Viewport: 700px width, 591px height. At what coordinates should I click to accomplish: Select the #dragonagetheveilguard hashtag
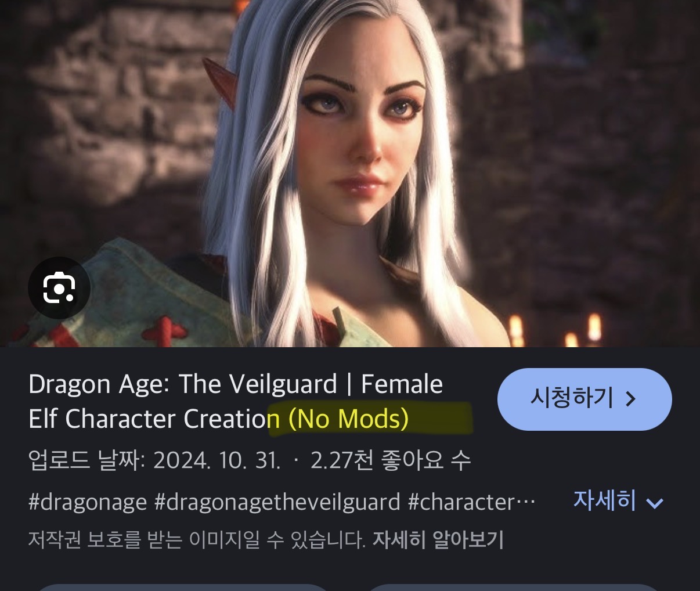277,502
